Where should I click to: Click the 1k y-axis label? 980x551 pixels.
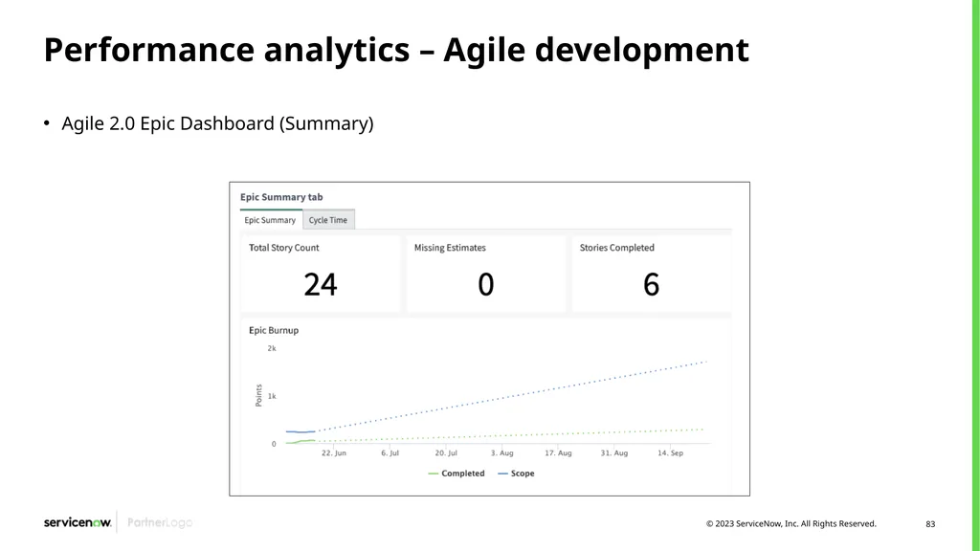[x=272, y=396]
